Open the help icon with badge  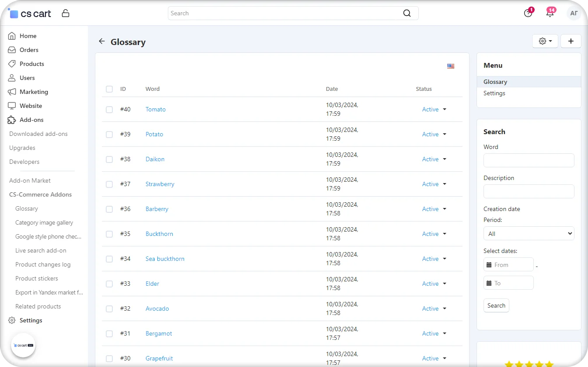click(528, 13)
